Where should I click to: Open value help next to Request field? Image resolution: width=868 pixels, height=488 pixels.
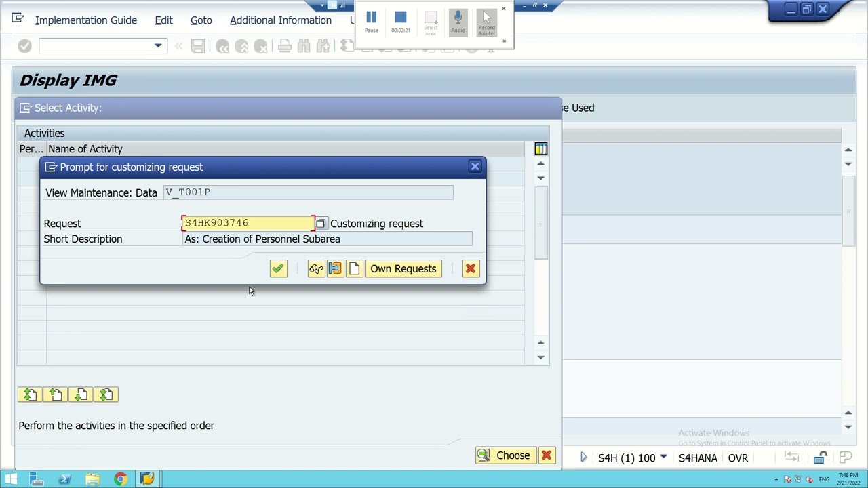pos(321,224)
